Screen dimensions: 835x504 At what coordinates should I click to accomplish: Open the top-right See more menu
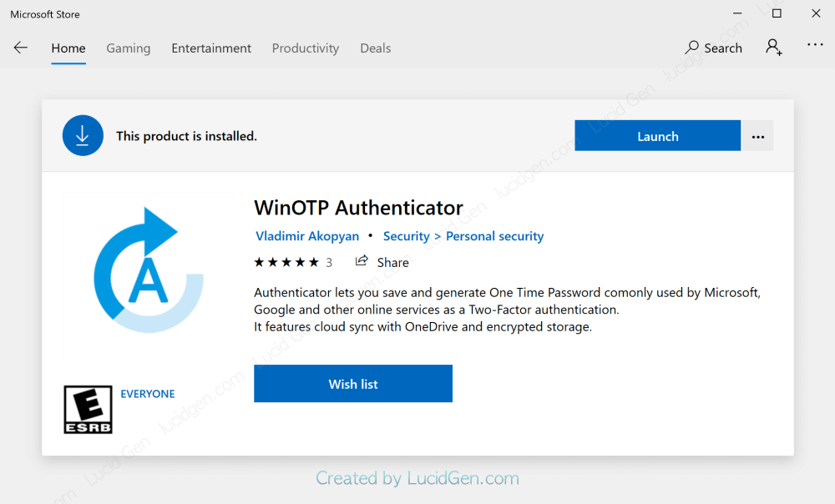(815, 45)
